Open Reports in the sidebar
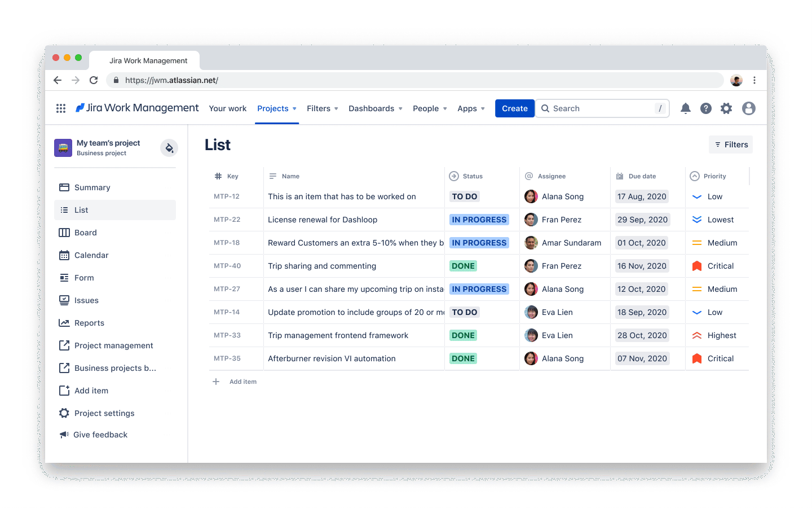The width and height of the screenshot is (812, 508). pyautogui.click(x=115, y=323)
